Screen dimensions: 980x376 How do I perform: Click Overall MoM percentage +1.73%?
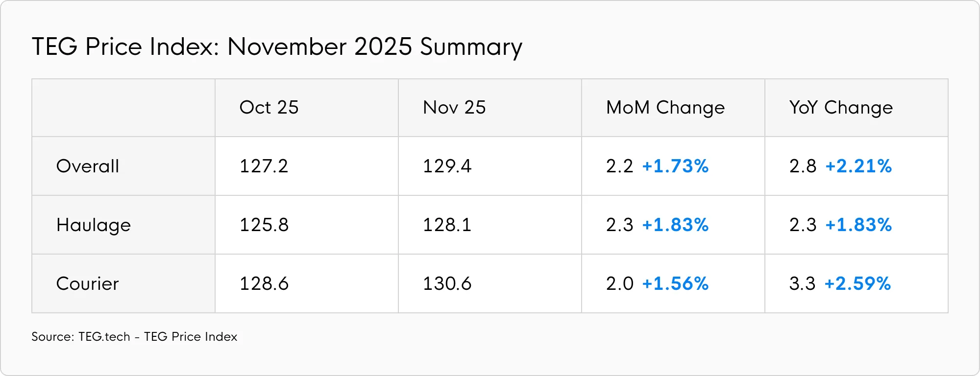(x=675, y=166)
